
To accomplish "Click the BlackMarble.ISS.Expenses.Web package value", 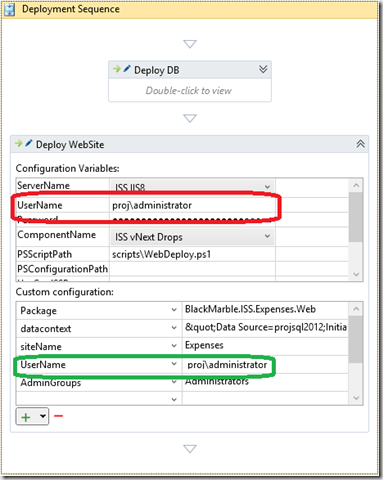I will (250, 310).
